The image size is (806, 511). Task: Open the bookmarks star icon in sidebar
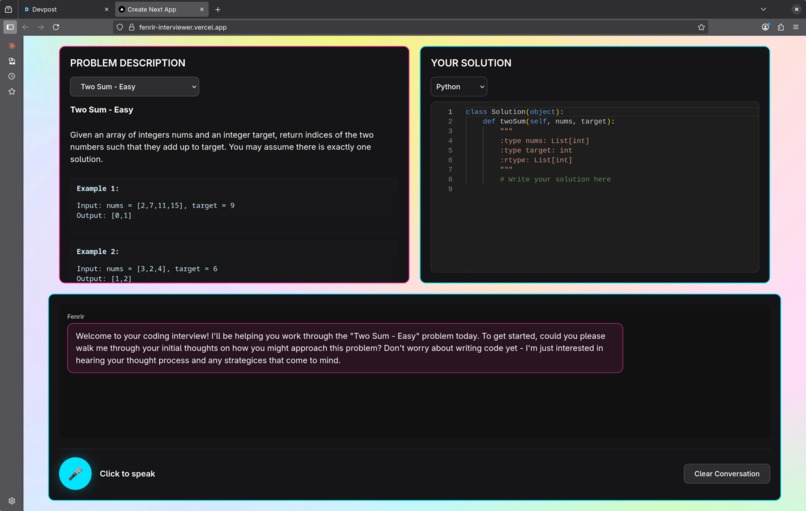[11, 92]
